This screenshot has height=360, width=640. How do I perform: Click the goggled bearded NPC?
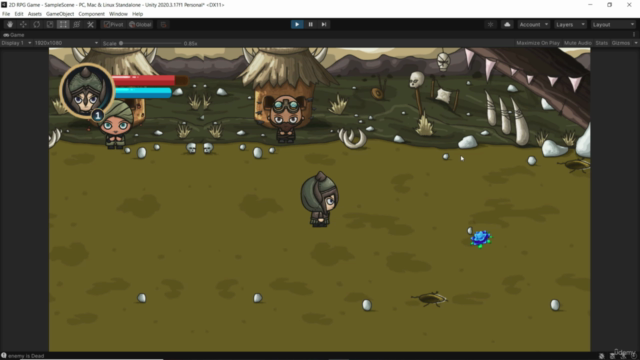tap(286, 118)
